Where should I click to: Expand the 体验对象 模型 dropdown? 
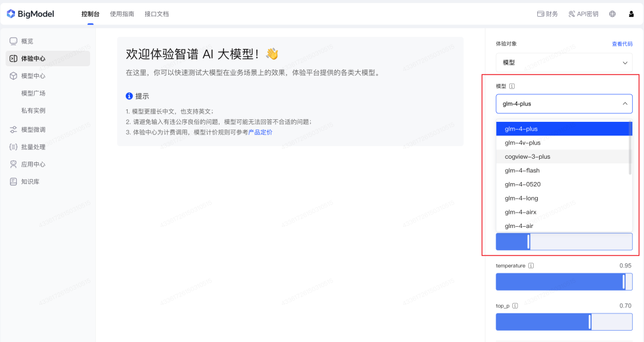564,63
